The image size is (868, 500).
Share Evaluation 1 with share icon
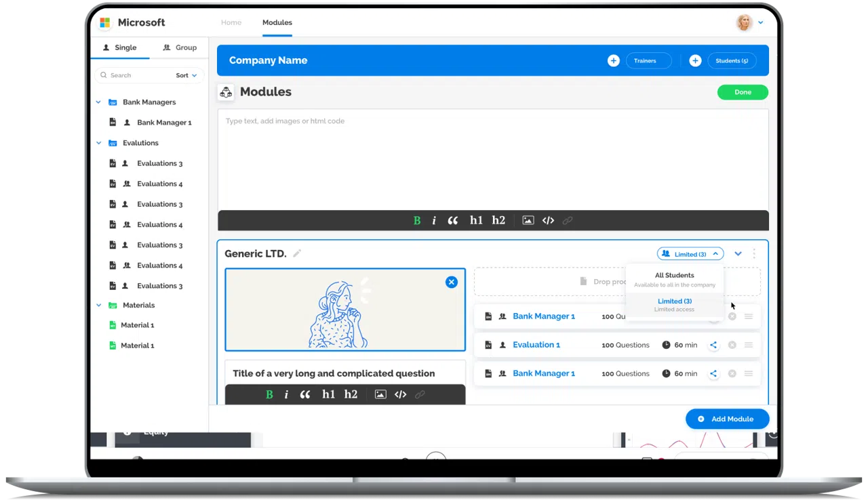tap(713, 345)
